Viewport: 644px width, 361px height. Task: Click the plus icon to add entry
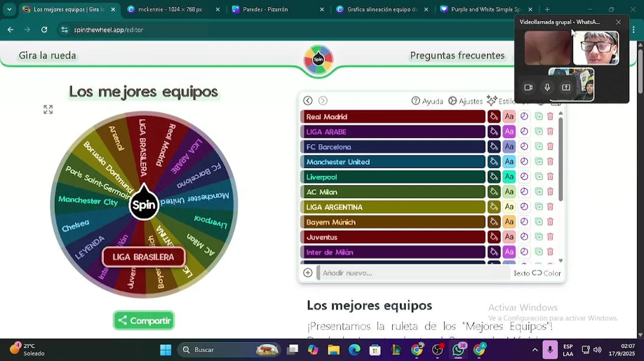308,273
